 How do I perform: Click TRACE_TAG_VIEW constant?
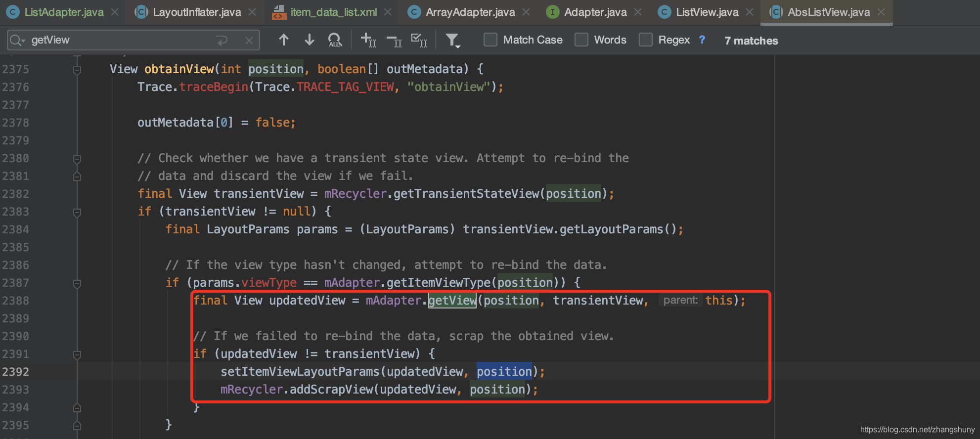(345, 87)
